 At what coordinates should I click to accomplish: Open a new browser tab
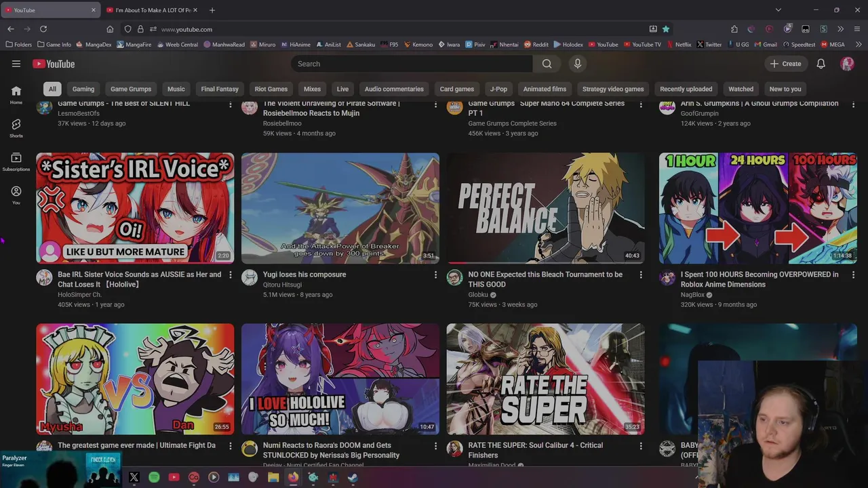212,10
